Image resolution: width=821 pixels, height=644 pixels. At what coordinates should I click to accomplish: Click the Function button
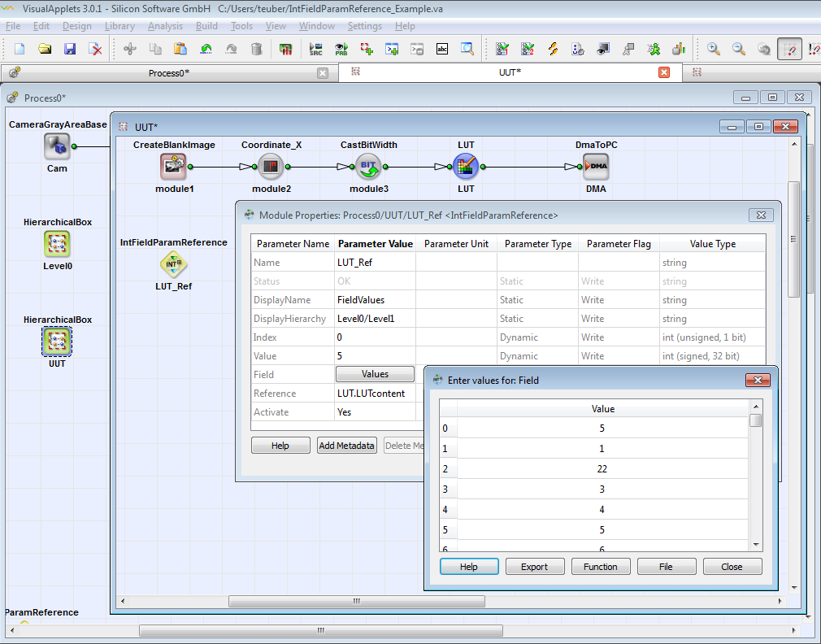pos(600,567)
